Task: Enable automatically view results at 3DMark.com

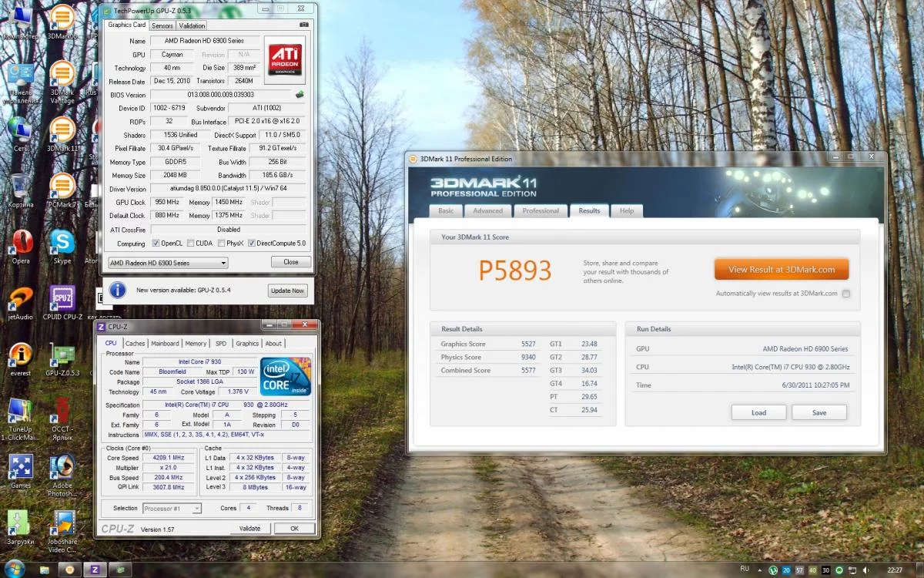Action: [x=846, y=294]
